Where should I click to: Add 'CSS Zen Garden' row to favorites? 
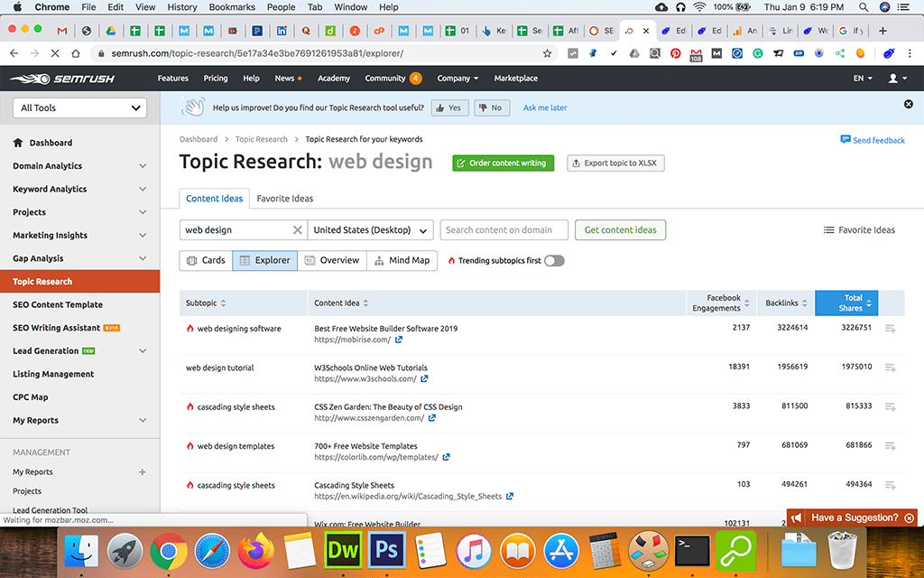pos(891,407)
